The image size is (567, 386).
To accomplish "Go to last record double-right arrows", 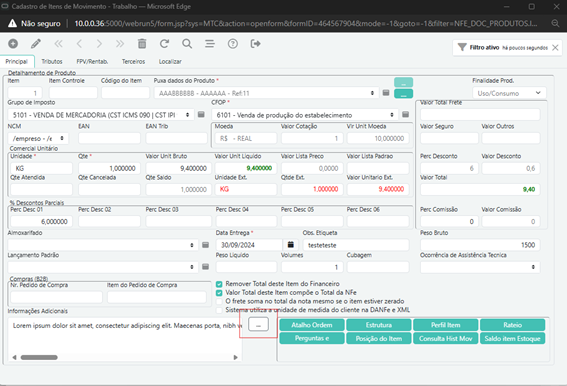I will pyautogui.click(x=120, y=44).
